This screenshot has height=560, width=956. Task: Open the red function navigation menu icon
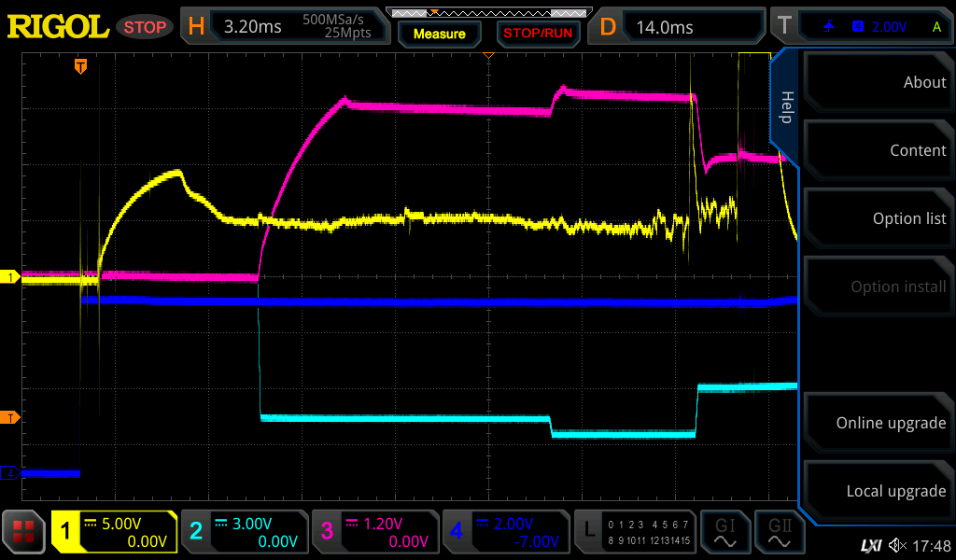coord(23,532)
